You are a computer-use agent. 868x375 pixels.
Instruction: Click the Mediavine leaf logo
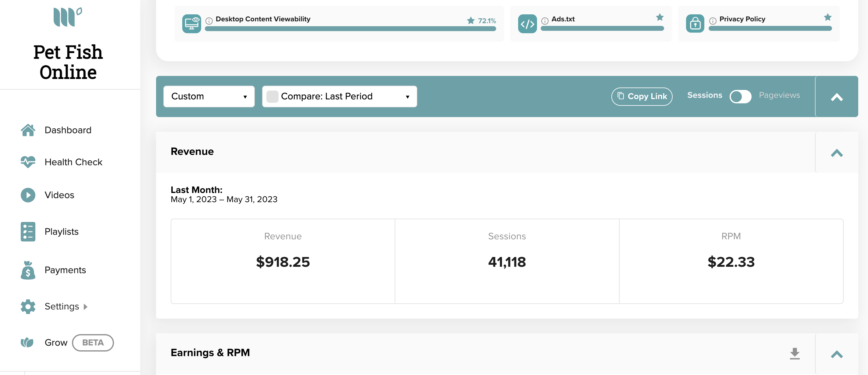tap(68, 16)
